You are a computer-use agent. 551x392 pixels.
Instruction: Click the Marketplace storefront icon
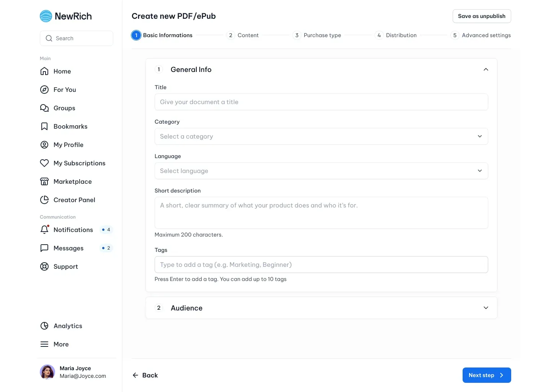coord(44,181)
